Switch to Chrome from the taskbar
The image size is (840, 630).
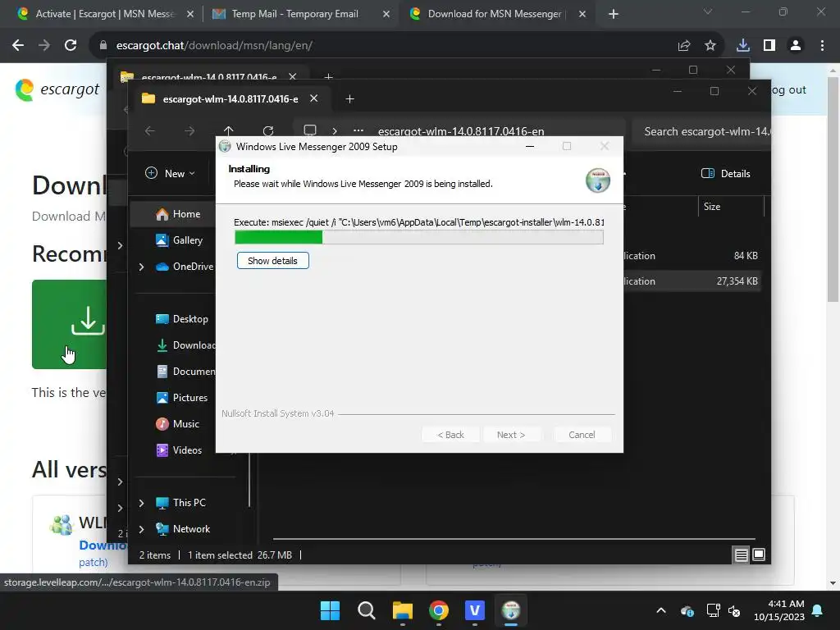click(x=439, y=610)
